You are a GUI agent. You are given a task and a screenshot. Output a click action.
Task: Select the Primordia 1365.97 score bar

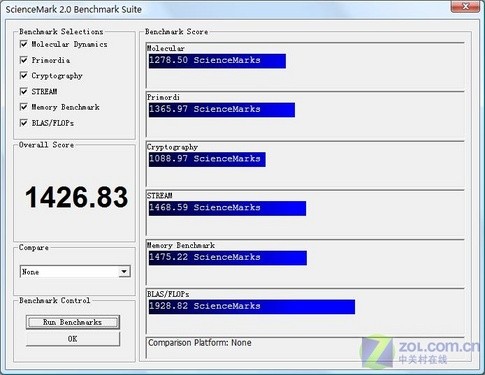click(222, 110)
